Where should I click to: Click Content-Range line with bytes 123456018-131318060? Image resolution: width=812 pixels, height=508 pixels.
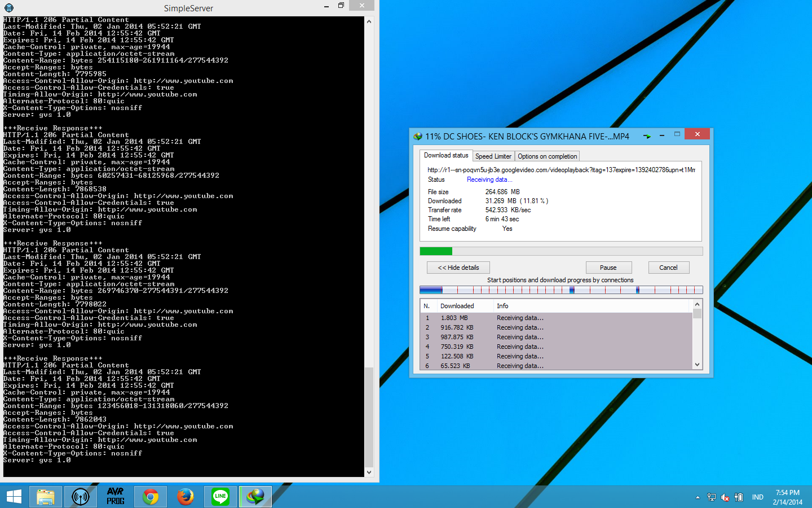point(116,406)
